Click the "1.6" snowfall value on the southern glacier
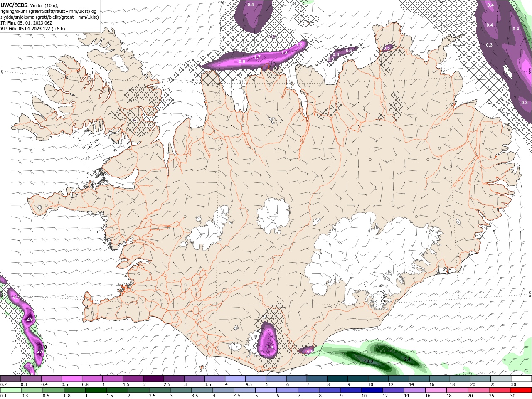Screen dimensions: 532x399 tap(269, 347)
